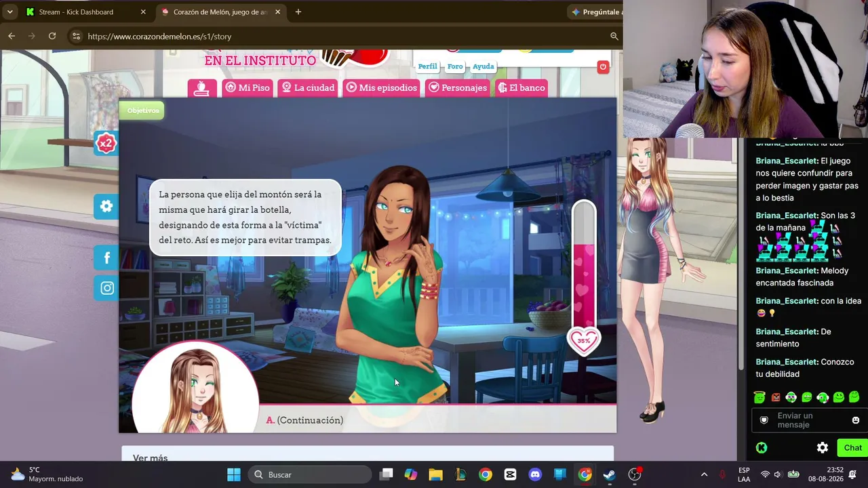The height and width of the screenshot is (488, 868).
Task: Click the Kick logo icon under chat
Action: (x=762, y=447)
